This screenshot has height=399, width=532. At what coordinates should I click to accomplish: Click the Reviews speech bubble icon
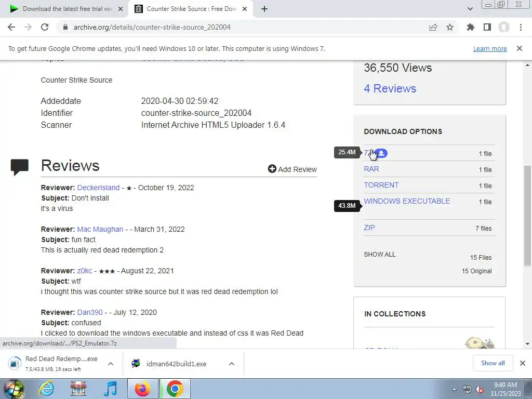click(20, 167)
